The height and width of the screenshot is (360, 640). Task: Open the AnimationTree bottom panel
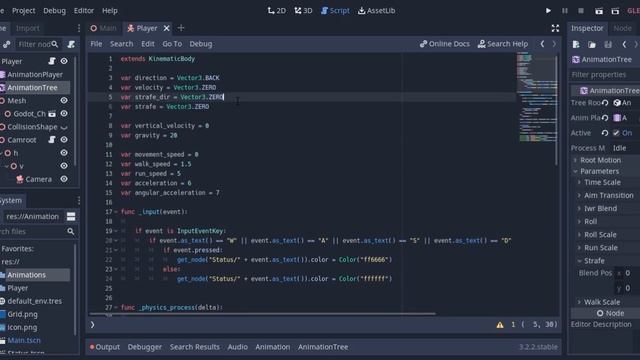(323, 347)
